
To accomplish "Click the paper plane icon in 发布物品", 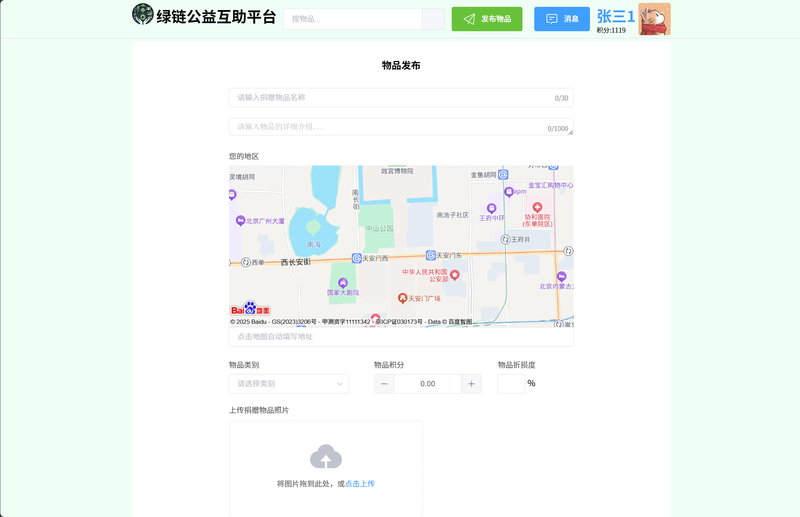I will click(469, 19).
